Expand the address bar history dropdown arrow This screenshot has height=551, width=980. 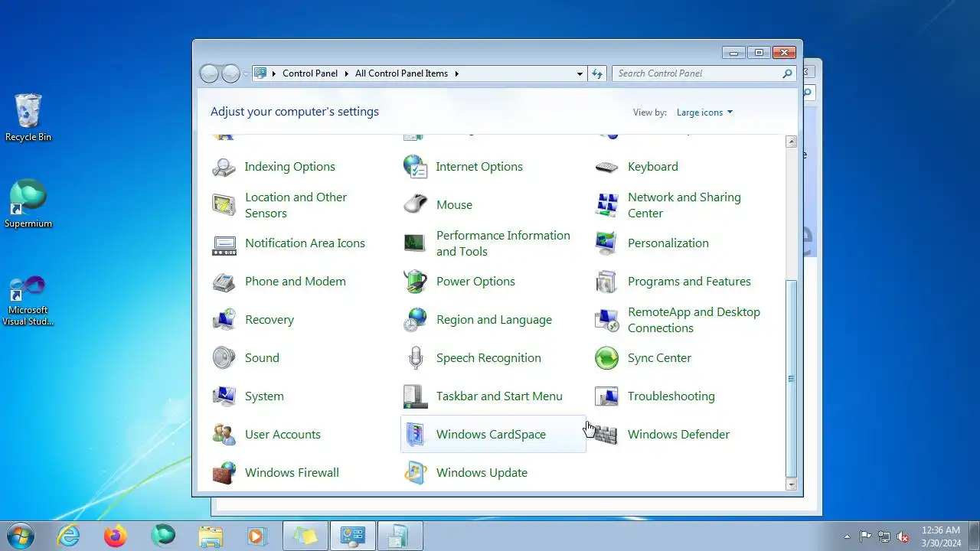580,73
